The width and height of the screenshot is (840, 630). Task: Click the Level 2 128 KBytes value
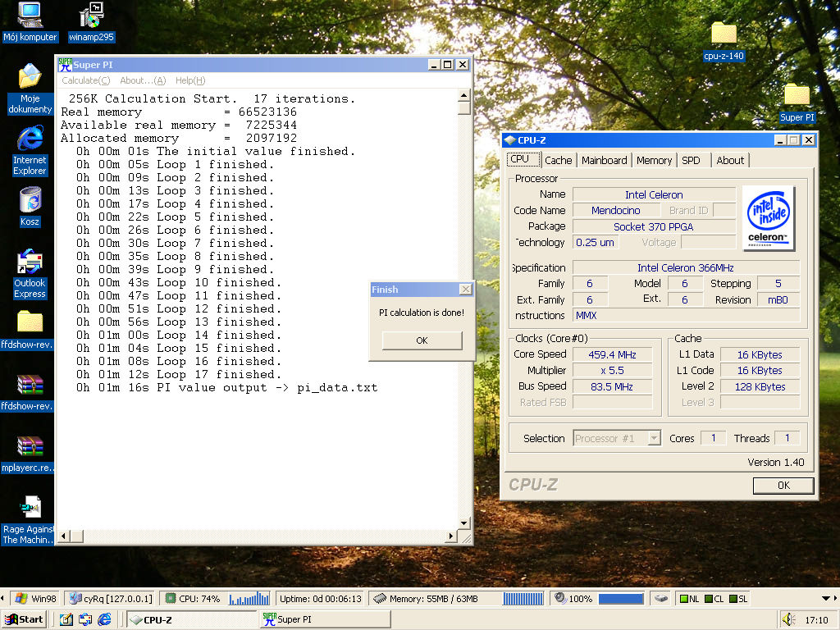pos(760,387)
